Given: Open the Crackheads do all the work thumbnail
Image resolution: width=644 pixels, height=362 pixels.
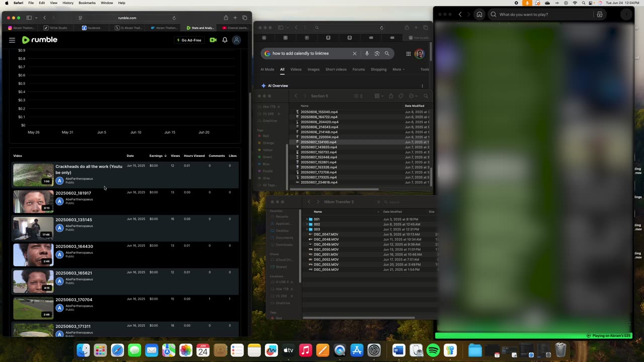Looking at the screenshot, I should (33, 174).
